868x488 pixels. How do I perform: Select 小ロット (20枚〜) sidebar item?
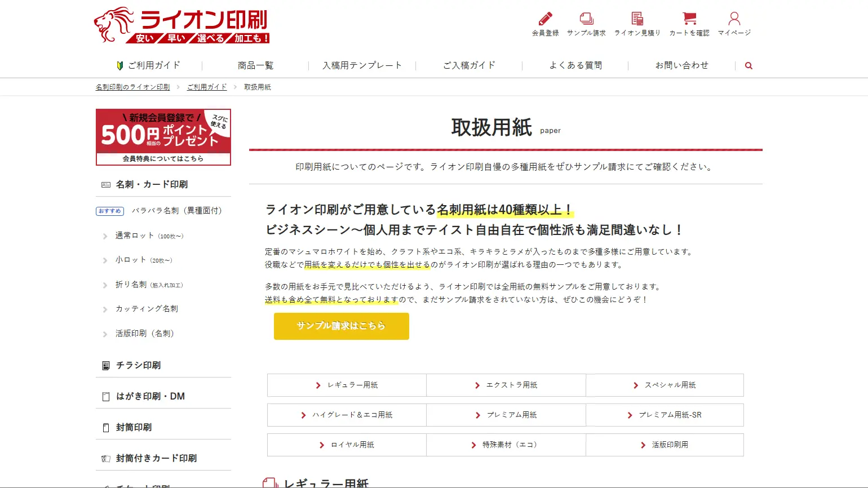(144, 260)
